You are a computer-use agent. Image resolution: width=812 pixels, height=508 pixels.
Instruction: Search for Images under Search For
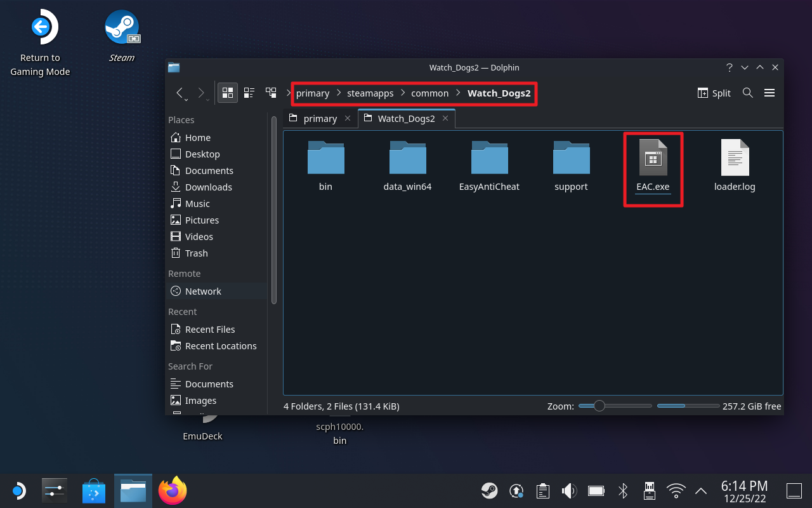216,401
